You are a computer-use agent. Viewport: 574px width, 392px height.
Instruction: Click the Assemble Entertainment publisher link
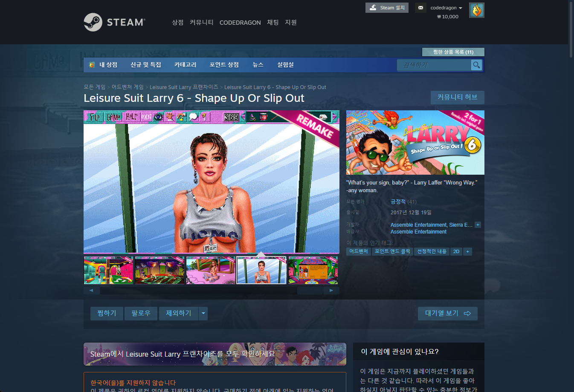coord(418,231)
